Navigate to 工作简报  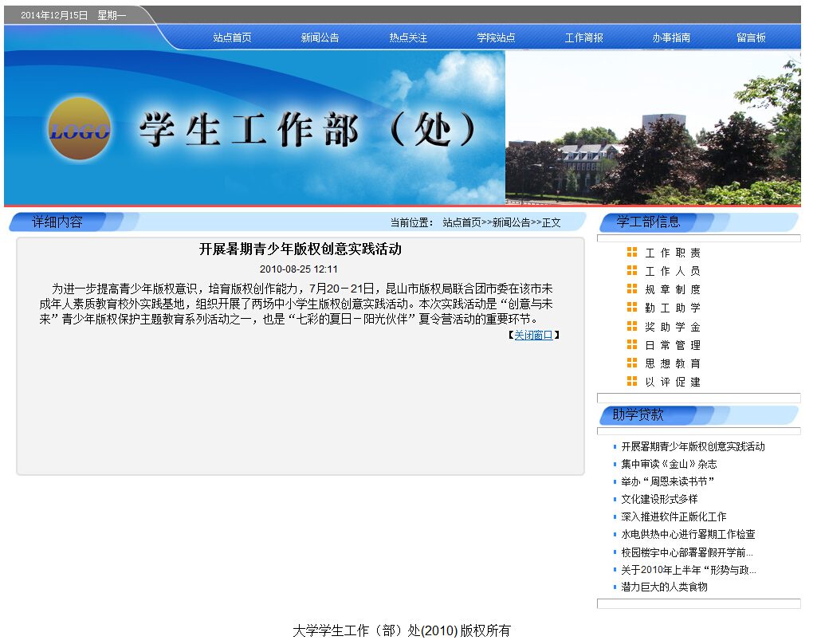coord(584,37)
